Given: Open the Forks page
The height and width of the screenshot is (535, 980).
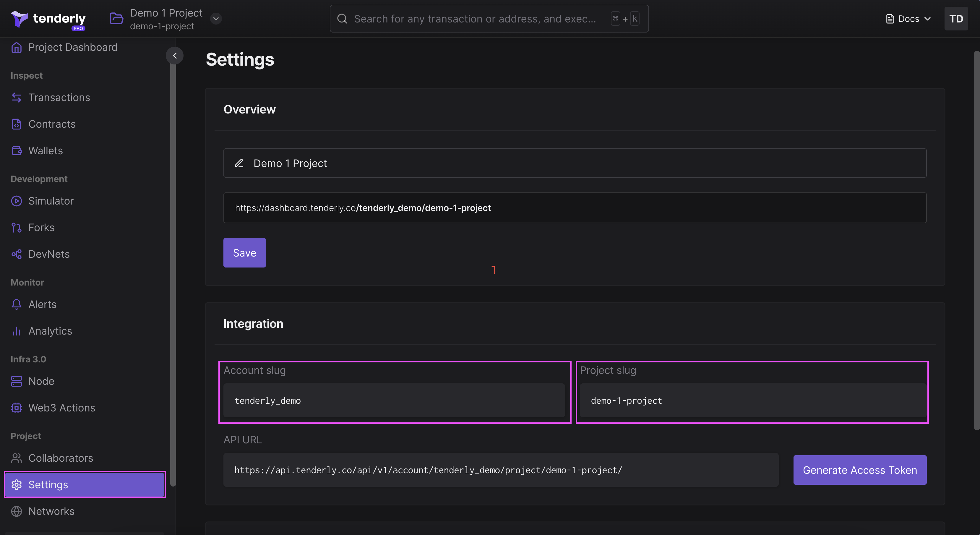Looking at the screenshot, I should (x=41, y=228).
